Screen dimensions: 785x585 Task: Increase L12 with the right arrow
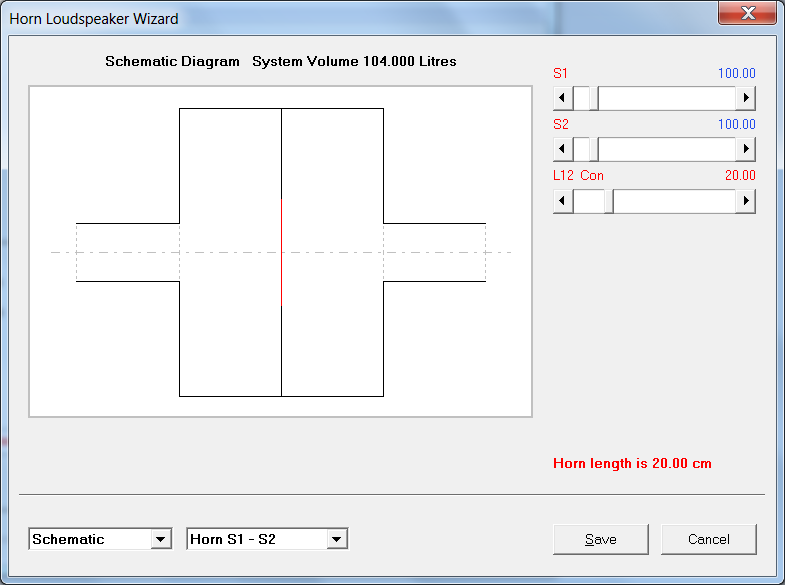(x=745, y=201)
